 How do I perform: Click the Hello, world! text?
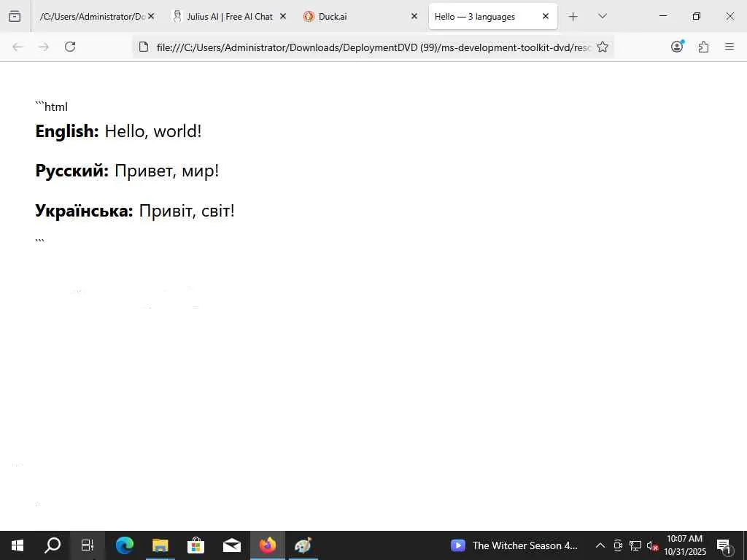coord(153,131)
